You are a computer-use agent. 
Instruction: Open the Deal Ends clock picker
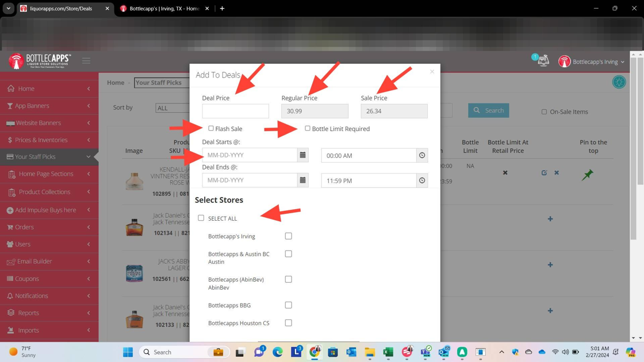tap(422, 180)
